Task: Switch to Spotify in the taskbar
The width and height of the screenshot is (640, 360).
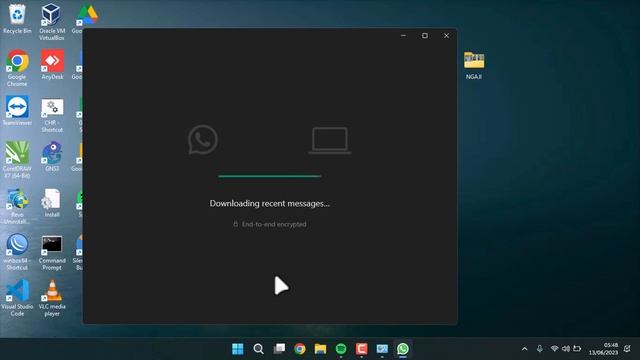Action: coord(341,349)
